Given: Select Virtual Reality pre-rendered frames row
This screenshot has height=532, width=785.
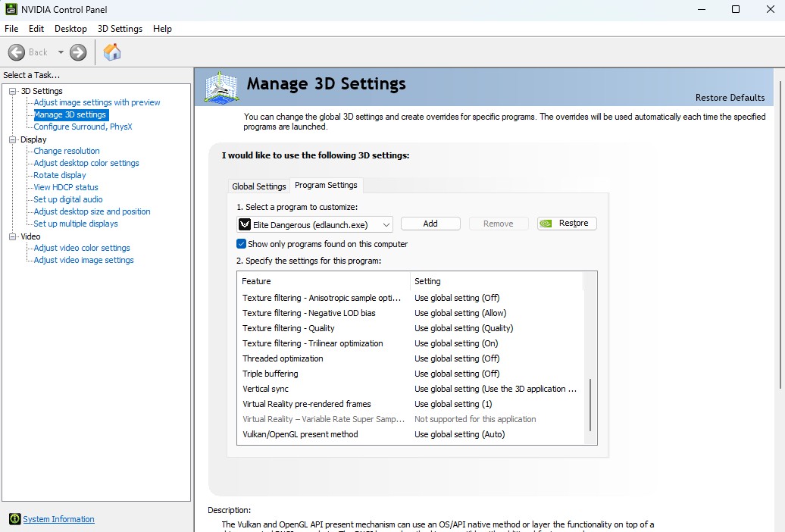Looking at the screenshot, I should [410, 404].
